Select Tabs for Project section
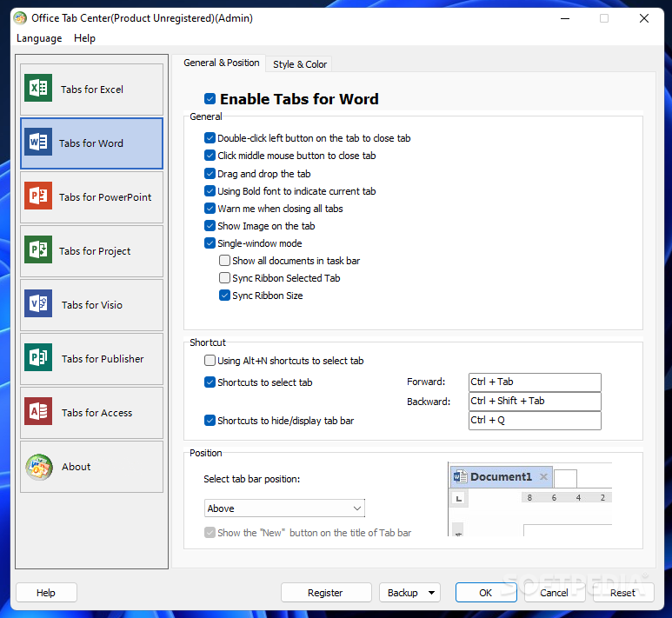 91,251
